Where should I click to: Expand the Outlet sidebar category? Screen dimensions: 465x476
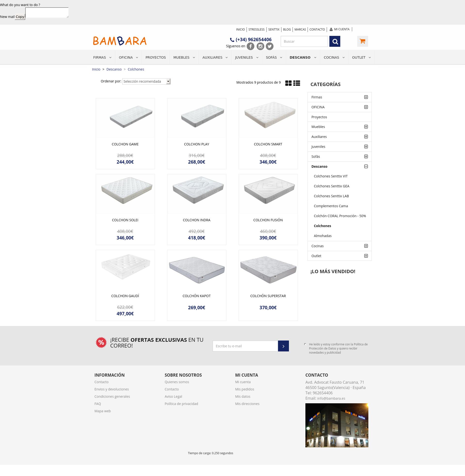(x=366, y=256)
